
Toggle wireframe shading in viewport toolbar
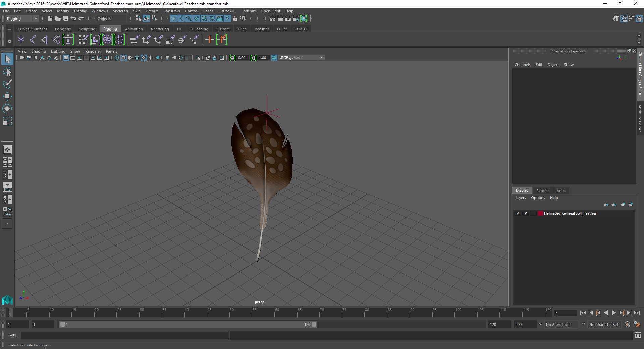point(117,58)
